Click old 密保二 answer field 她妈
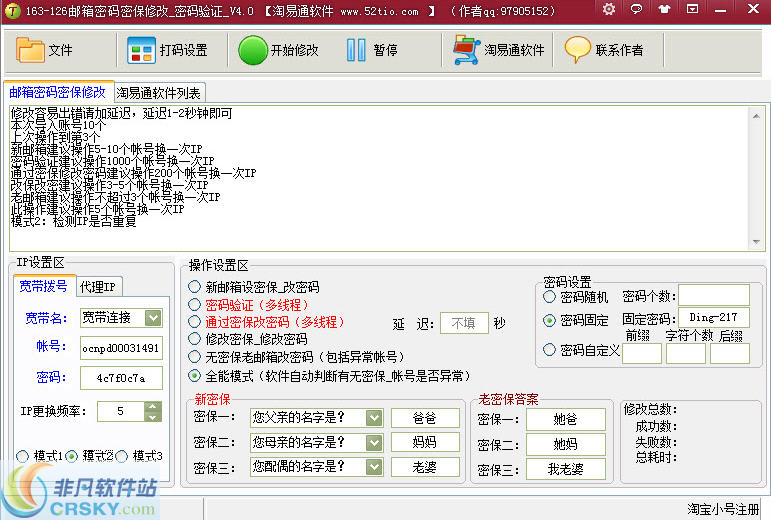Image resolution: width=771 pixels, height=520 pixels. tap(566, 445)
